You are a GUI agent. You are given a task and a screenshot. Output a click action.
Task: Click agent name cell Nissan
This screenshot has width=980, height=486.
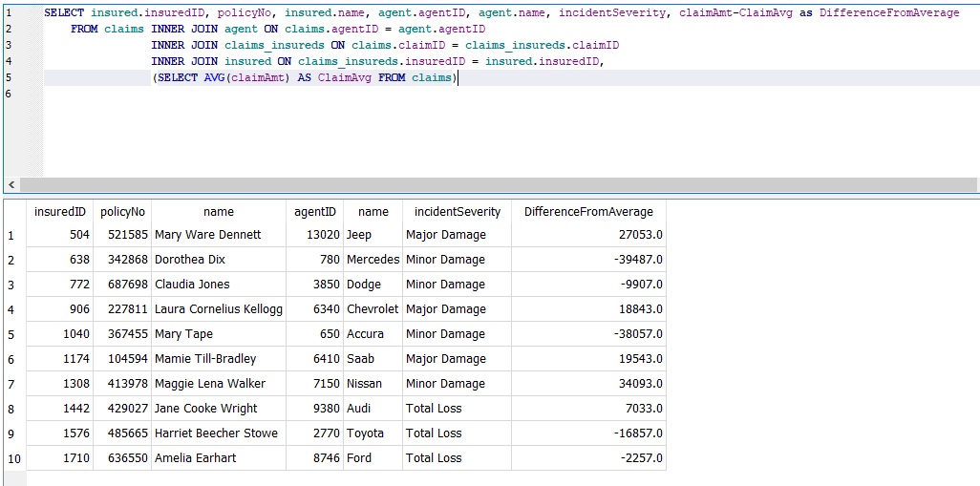(373, 384)
